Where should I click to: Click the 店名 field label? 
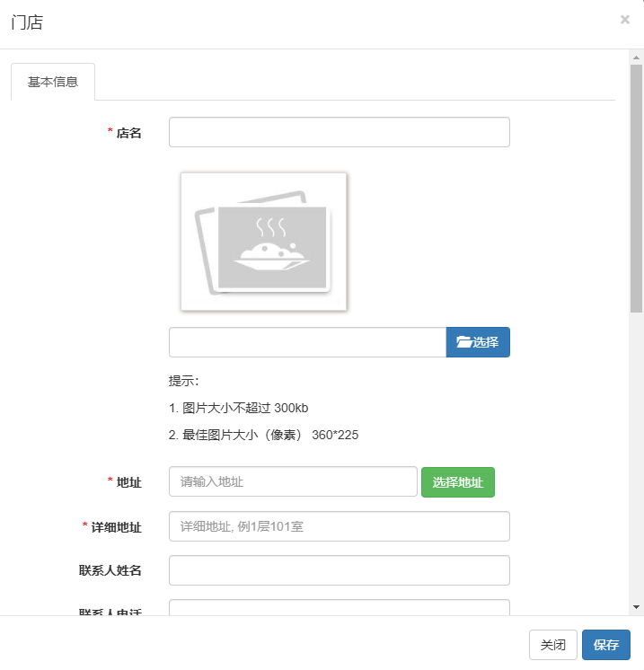129,133
